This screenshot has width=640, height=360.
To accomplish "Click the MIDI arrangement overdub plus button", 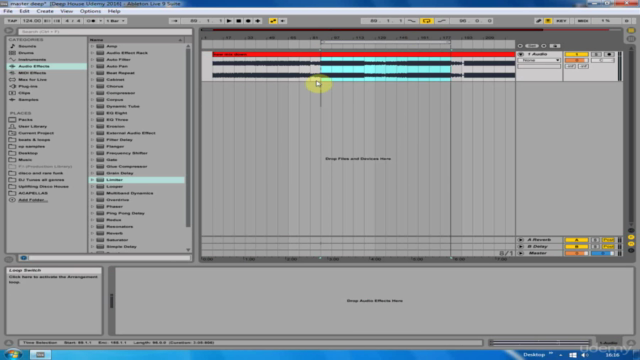I will tap(258, 21).
